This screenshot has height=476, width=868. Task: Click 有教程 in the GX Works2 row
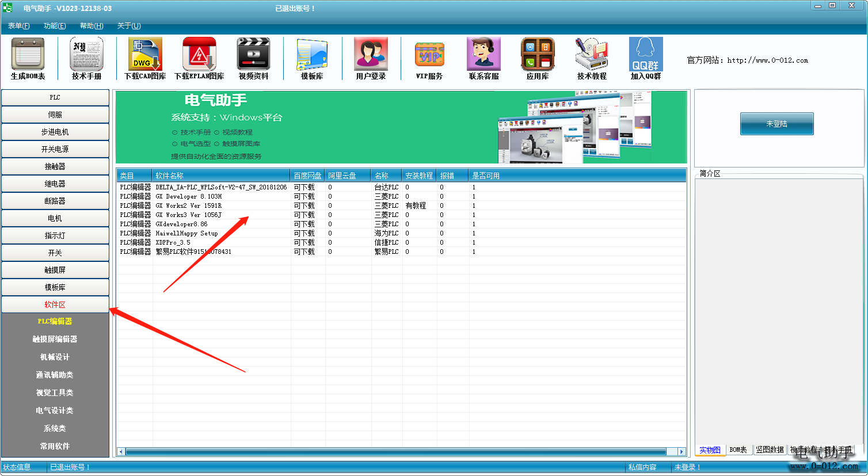pos(416,205)
